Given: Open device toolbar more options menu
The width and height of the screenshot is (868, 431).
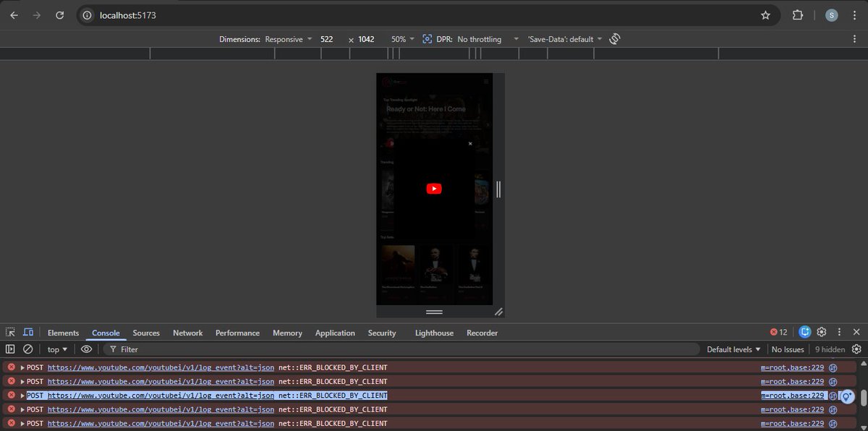Looking at the screenshot, I should tap(854, 39).
